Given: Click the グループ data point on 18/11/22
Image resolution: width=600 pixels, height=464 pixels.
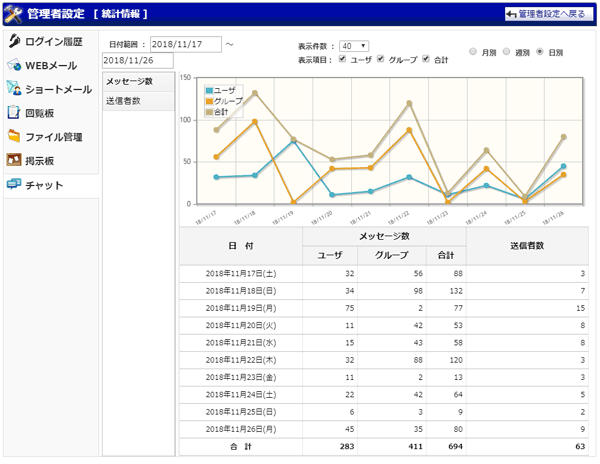Looking at the screenshot, I should [409, 130].
